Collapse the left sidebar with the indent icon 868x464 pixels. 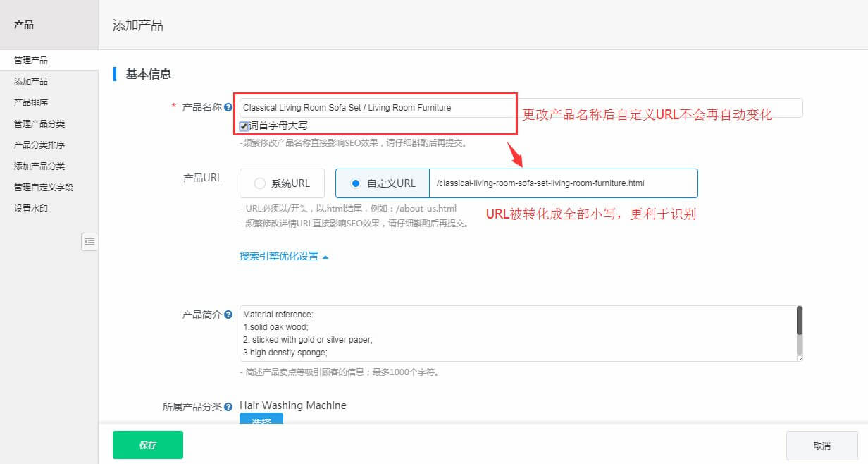point(89,242)
